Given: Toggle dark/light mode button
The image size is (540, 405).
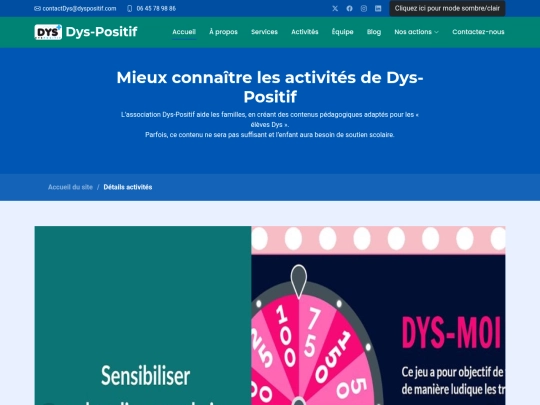Looking at the screenshot, I should [447, 8].
